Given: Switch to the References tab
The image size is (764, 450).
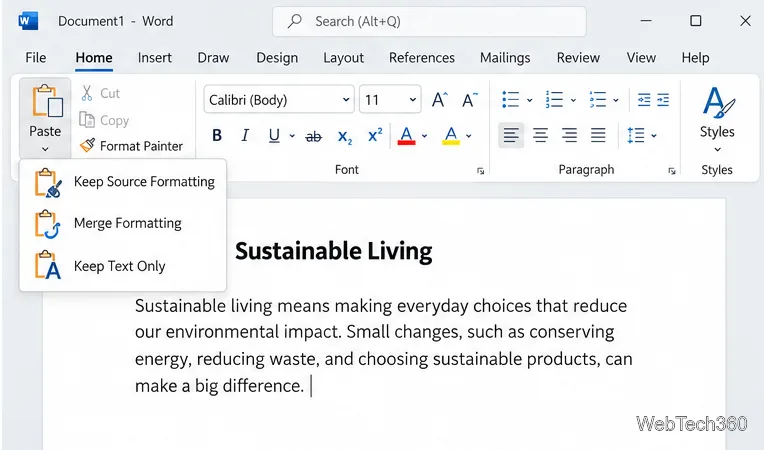Looking at the screenshot, I should tap(421, 58).
